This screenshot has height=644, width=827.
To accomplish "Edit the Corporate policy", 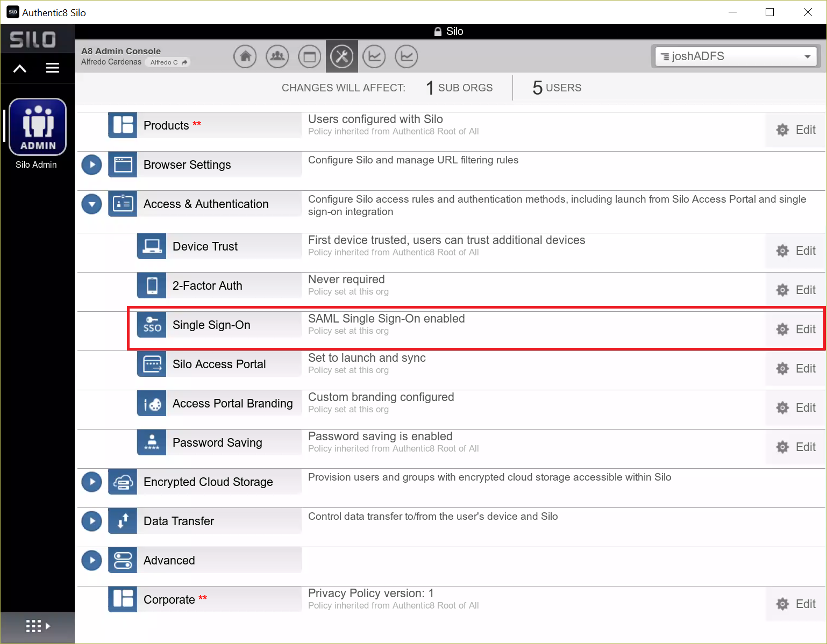I will coord(796,604).
